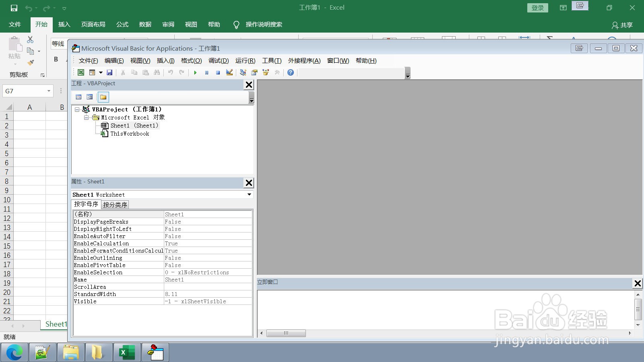Screen dimensions: 644x362
Task: Click the Break pause icon
Action: 206,72
